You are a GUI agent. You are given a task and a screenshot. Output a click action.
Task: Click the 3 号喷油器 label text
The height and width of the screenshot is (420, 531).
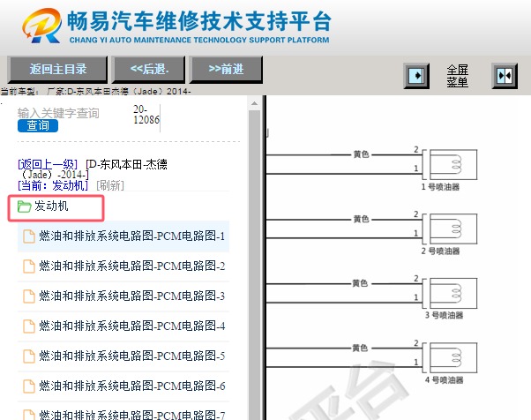[444, 315]
